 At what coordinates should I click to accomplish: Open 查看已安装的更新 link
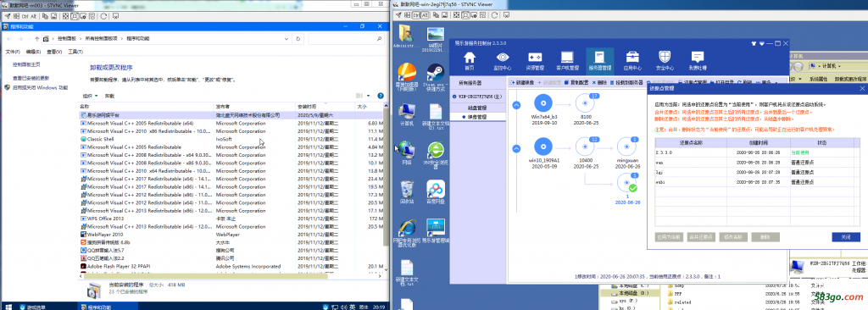click(31, 78)
